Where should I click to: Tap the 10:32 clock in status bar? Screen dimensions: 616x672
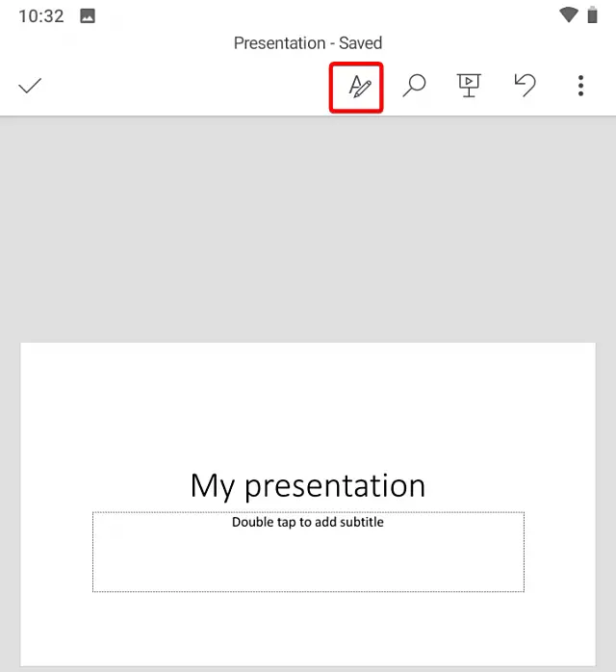41,16
